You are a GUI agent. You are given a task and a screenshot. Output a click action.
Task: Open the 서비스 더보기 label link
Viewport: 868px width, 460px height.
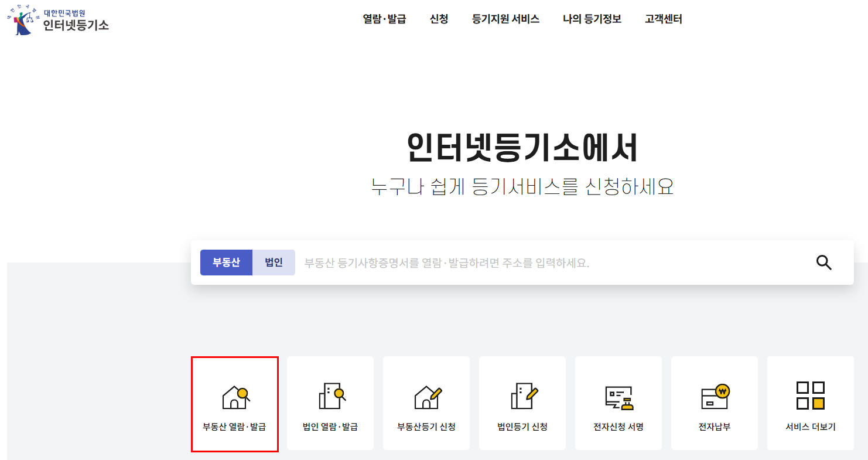click(x=811, y=427)
